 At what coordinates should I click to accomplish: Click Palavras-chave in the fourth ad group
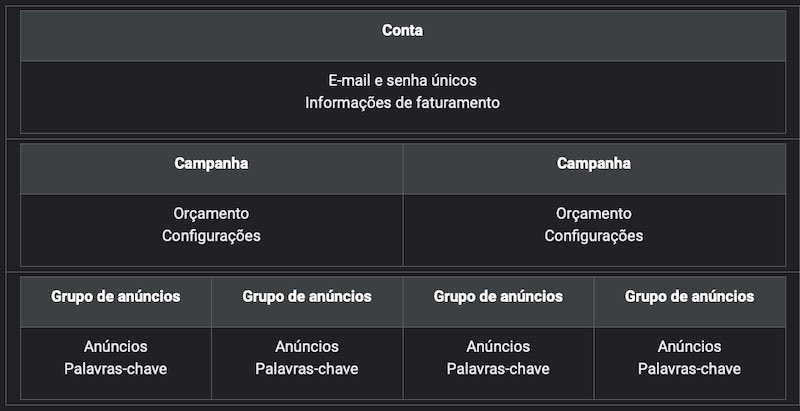pos(690,369)
